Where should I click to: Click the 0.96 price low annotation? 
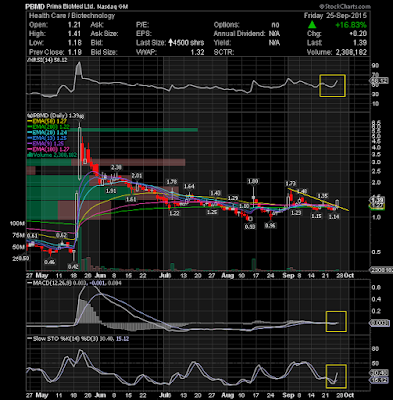pyautogui.click(x=270, y=226)
